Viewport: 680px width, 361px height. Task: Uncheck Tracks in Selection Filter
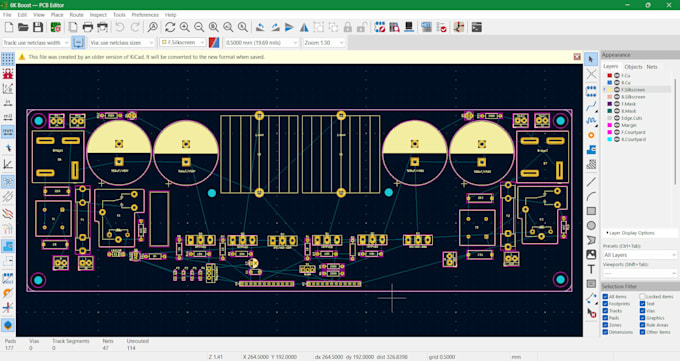(605, 311)
